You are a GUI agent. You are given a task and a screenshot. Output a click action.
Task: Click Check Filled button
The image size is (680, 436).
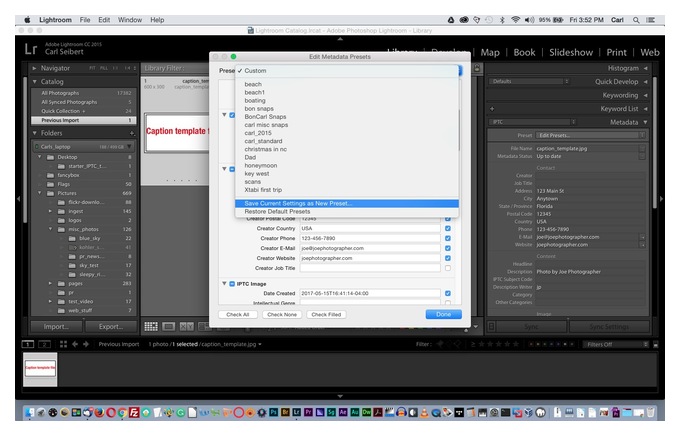(x=326, y=315)
